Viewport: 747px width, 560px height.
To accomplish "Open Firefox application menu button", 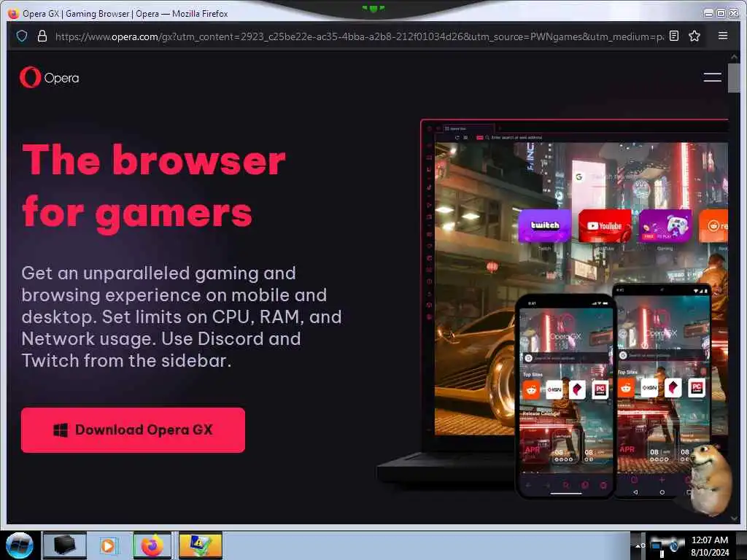I will 723,36.
